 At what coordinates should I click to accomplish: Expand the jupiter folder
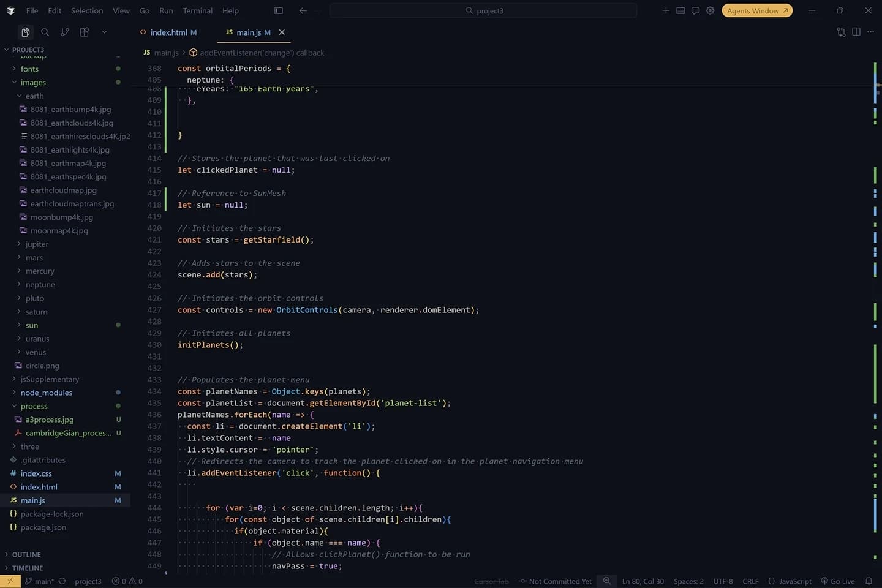point(37,244)
